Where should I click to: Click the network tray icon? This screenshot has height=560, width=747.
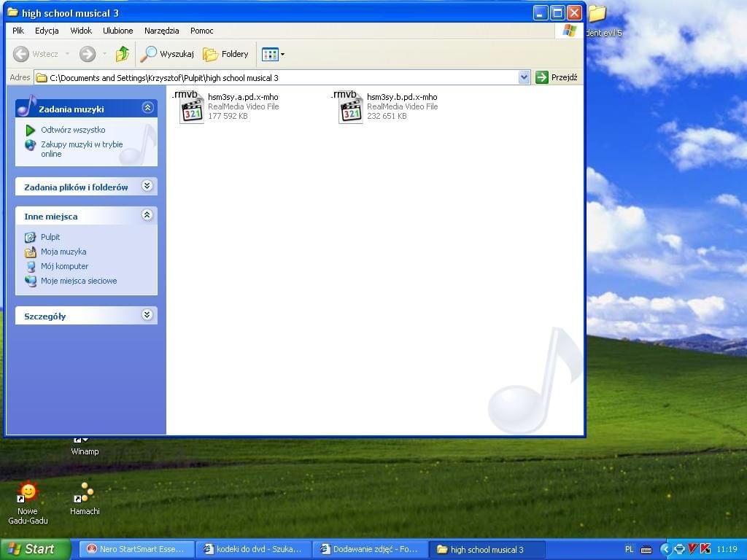679,550
